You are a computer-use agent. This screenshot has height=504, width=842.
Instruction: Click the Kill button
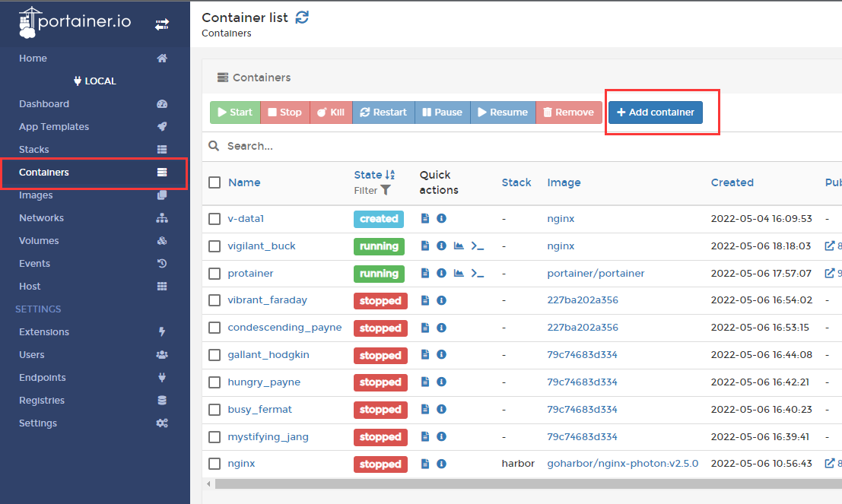coord(331,113)
